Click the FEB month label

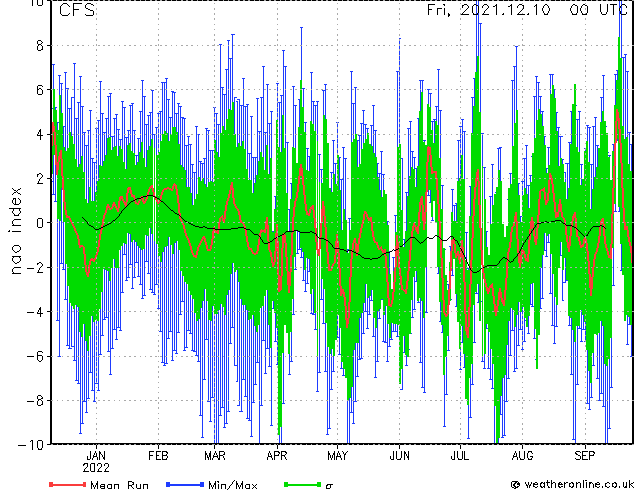(158, 456)
